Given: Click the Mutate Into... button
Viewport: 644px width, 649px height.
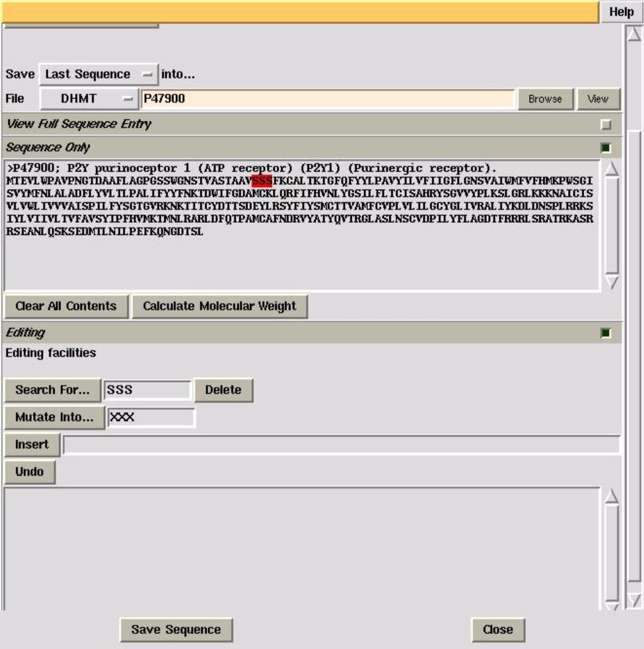Looking at the screenshot, I should [55, 418].
